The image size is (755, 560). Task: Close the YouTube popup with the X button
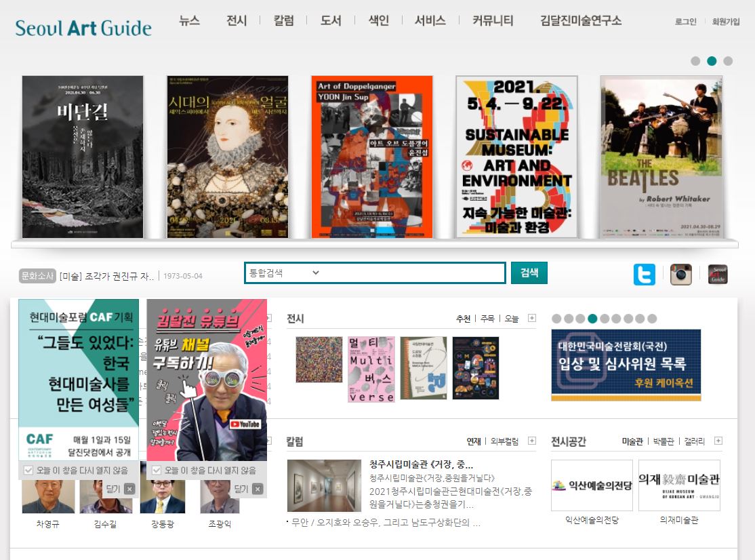coord(258,489)
